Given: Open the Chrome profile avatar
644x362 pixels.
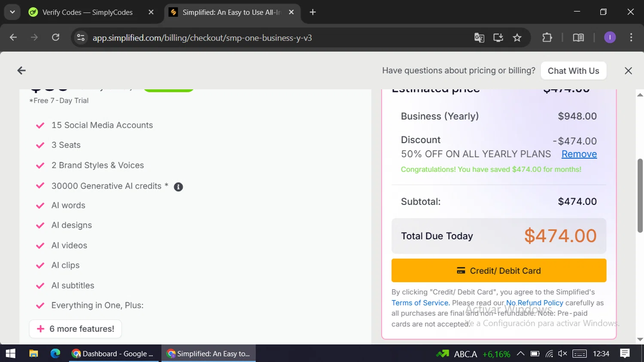Looking at the screenshot, I should 610,38.
